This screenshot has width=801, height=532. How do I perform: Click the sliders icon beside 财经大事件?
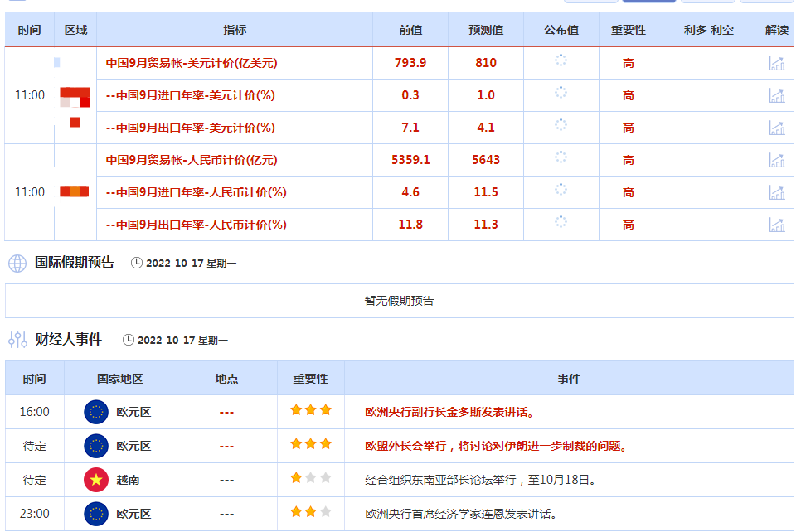click(17, 340)
